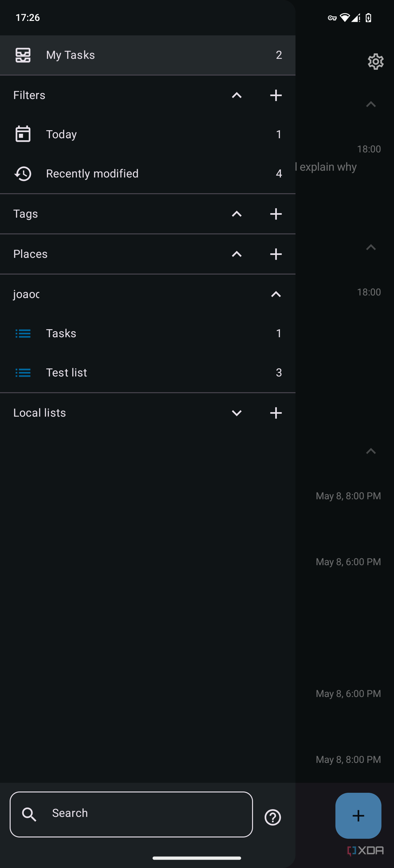This screenshot has height=868, width=394.
Task: Create a new local list
Action: pos(276,413)
